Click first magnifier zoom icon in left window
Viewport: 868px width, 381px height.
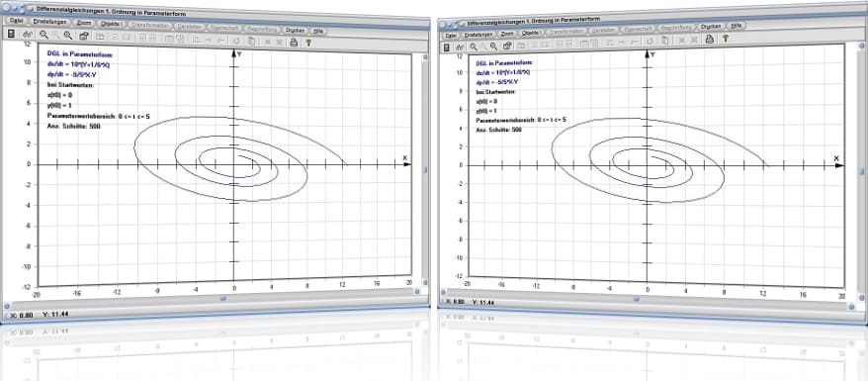point(43,35)
